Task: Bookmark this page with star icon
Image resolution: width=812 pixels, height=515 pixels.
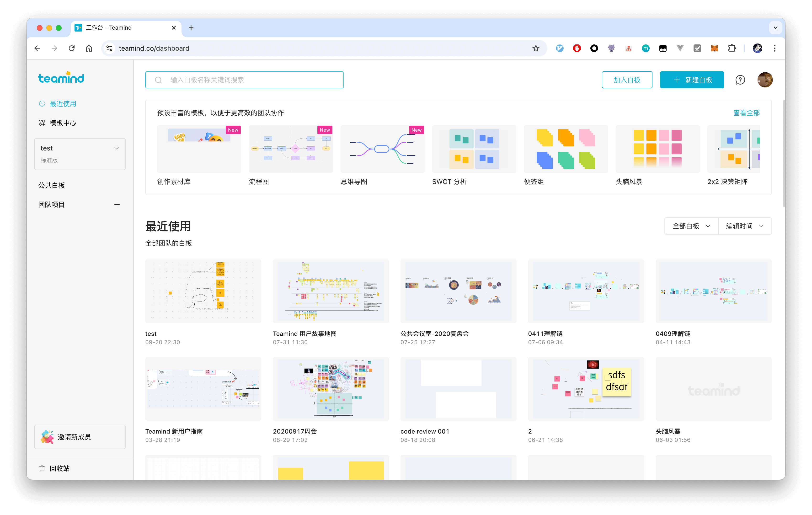Action: (535, 48)
